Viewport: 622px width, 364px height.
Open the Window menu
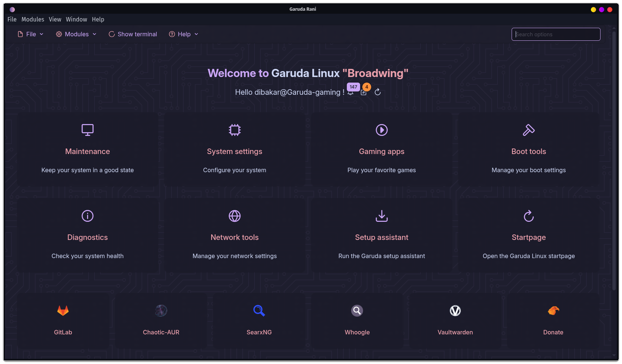tap(76, 19)
